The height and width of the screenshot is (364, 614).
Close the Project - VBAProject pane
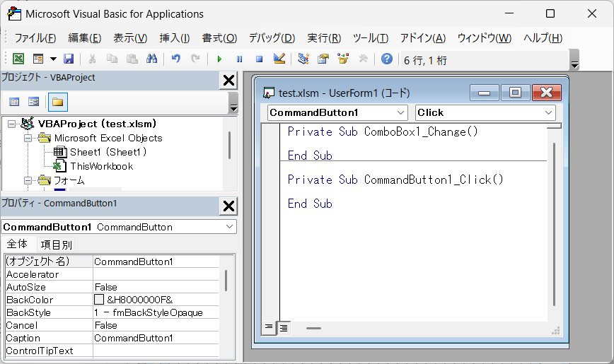coord(228,81)
